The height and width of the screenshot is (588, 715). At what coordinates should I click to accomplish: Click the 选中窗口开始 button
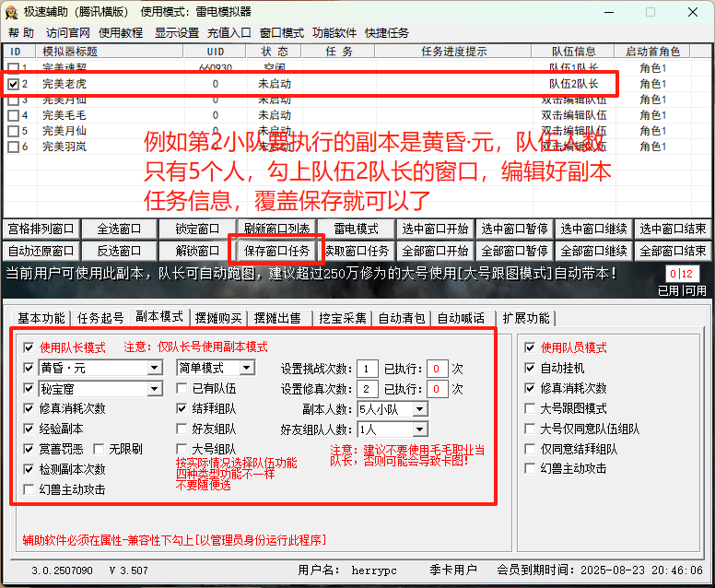click(436, 229)
